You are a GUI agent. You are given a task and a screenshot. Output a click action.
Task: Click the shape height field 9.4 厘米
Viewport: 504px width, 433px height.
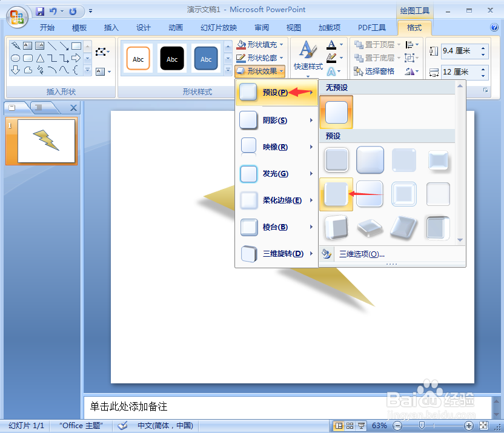point(460,51)
